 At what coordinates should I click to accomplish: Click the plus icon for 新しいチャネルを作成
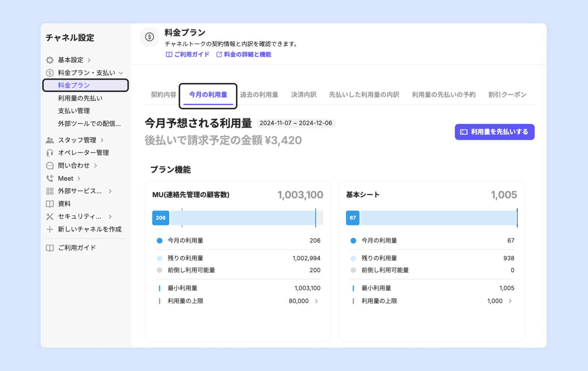coord(50,229)
